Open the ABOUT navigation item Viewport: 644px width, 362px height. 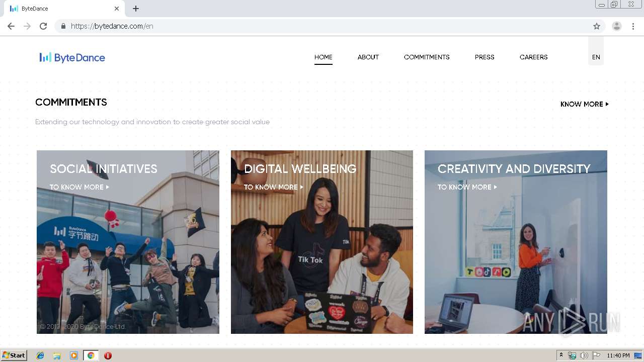[368, 57]
